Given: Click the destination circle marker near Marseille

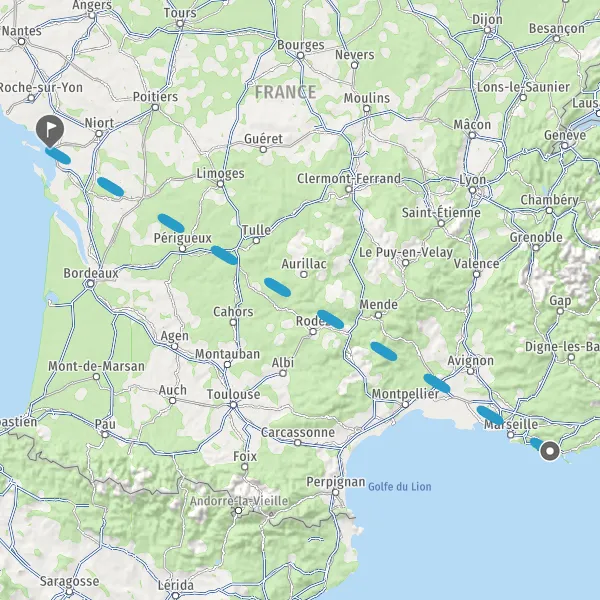Looking at the screenshot, I should pyautogui.click(x=550, y=451).
